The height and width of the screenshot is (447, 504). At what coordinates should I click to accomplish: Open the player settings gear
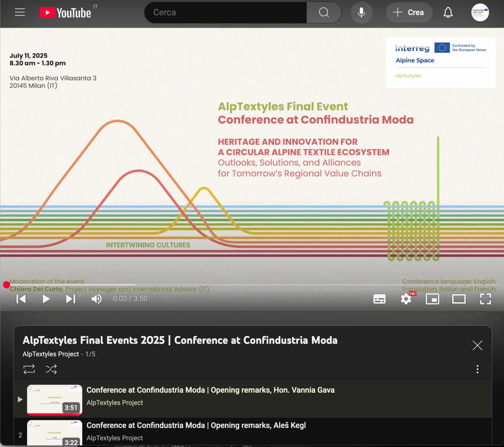click(406, 299)
